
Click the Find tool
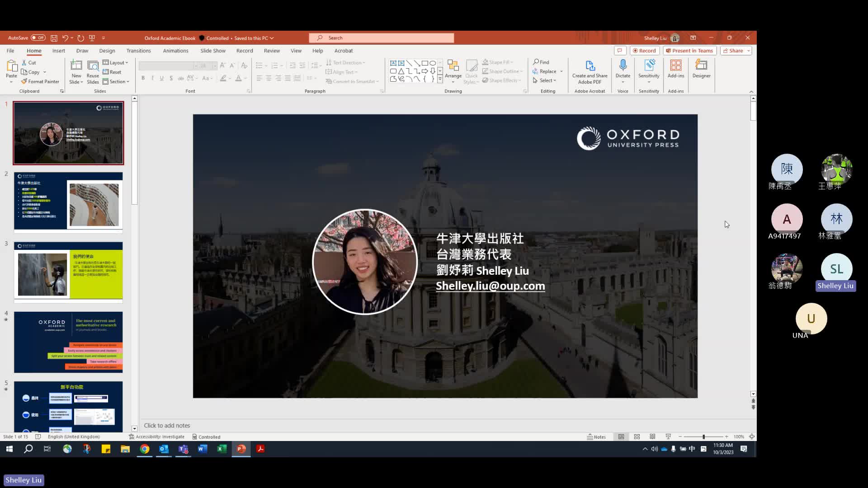(541, 62)
